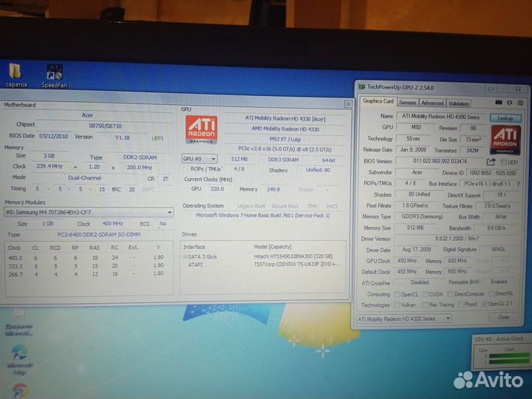Screen dimensions: 532x399
Task: Toggle the OpenGL 2.1 checkbox
Action: pyautogui.click(x=484, y=304)
